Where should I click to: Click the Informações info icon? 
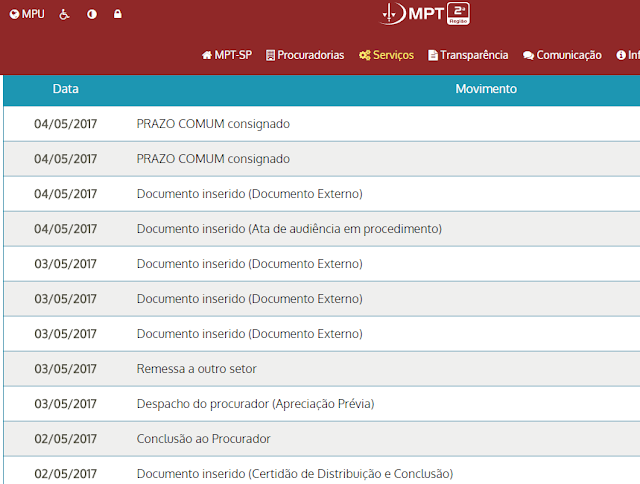coord(621,55)
